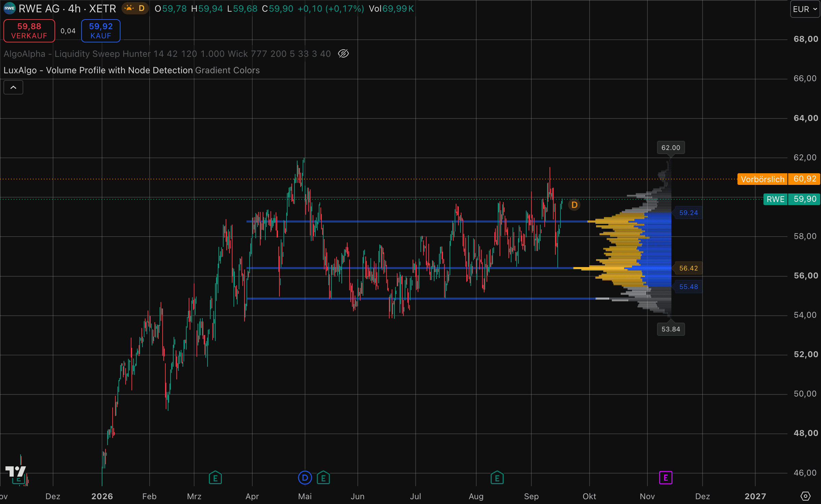Screen dimensions: 821x504
Task: Open the EUR currency dropdown
Action: 805,9
